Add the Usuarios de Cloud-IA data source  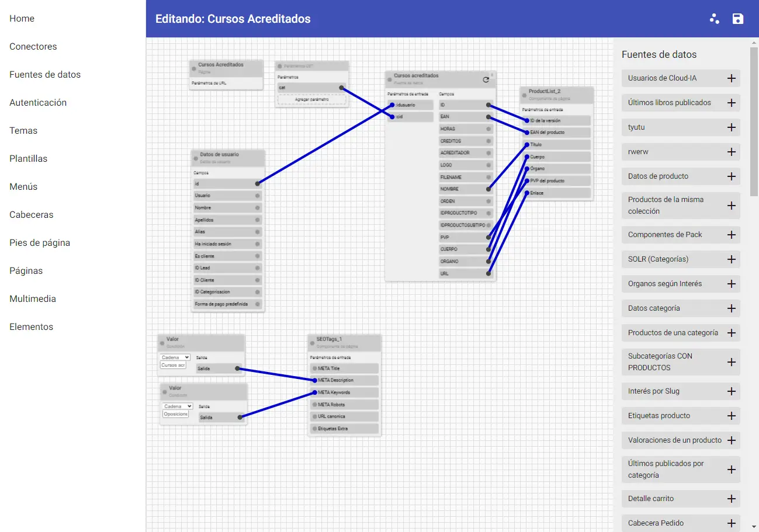click(x=731, y=78)
